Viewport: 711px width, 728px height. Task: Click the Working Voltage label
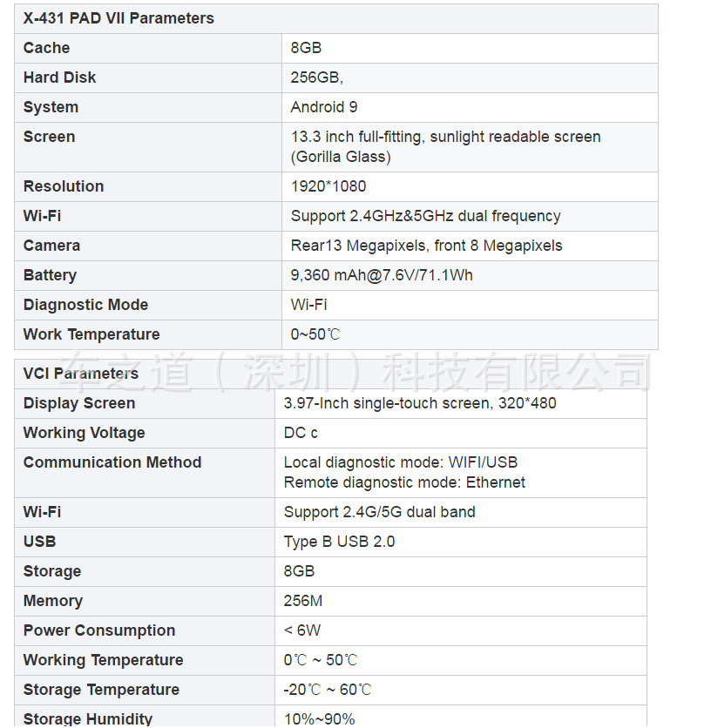pos(85,433)
